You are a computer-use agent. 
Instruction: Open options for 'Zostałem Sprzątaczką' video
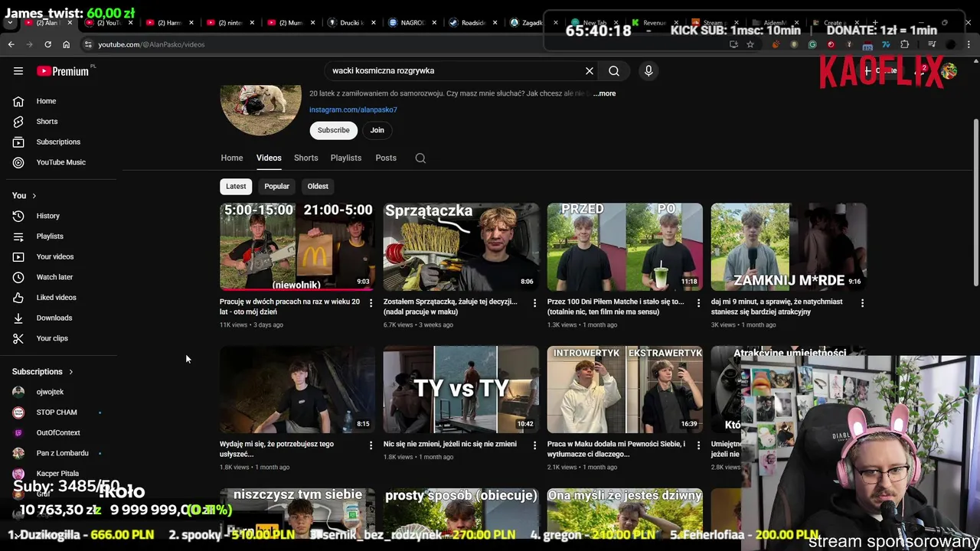[x=534, y=303]
